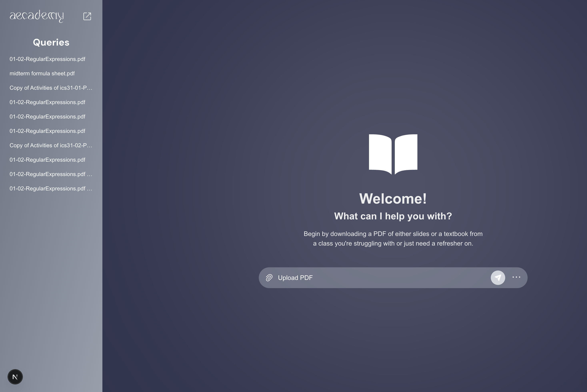Click the new query compose icon

[x=87, y=16]
